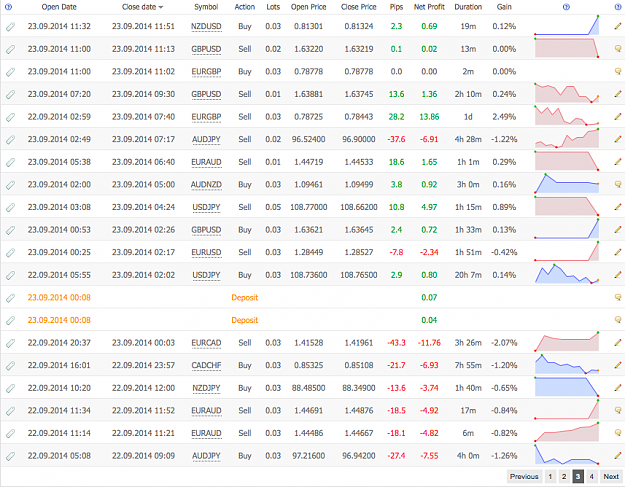Screen dimensions: 625x487
Task: Click the pencil icon on the USDJPY sell row
Action: pyautogui.click(x=618, y=207)
